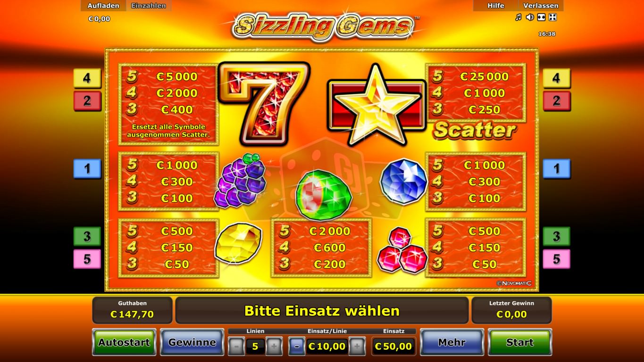Leave the game via Verlassen
Image resolution: width=644 pixels, height=362 pixels.
541,6
